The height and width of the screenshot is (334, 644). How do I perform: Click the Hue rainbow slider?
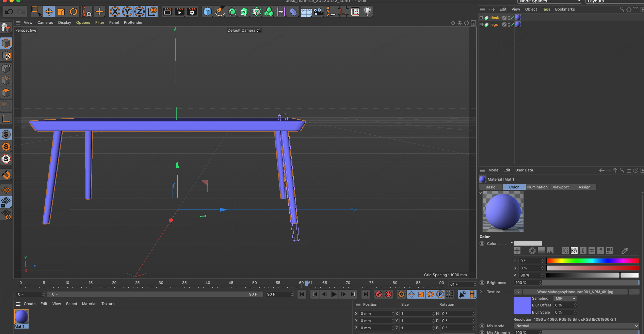pos(592,261)
